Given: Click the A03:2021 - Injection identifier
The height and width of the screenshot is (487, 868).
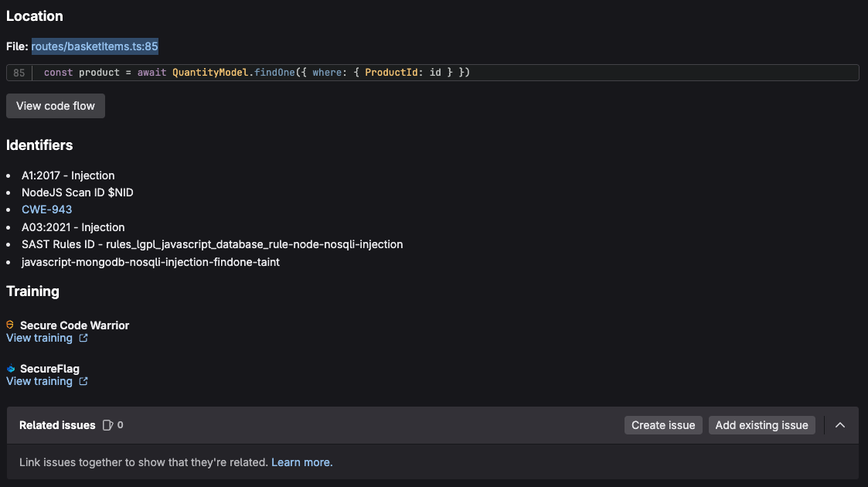Looking at the screenshot, I should coord(73,227).
